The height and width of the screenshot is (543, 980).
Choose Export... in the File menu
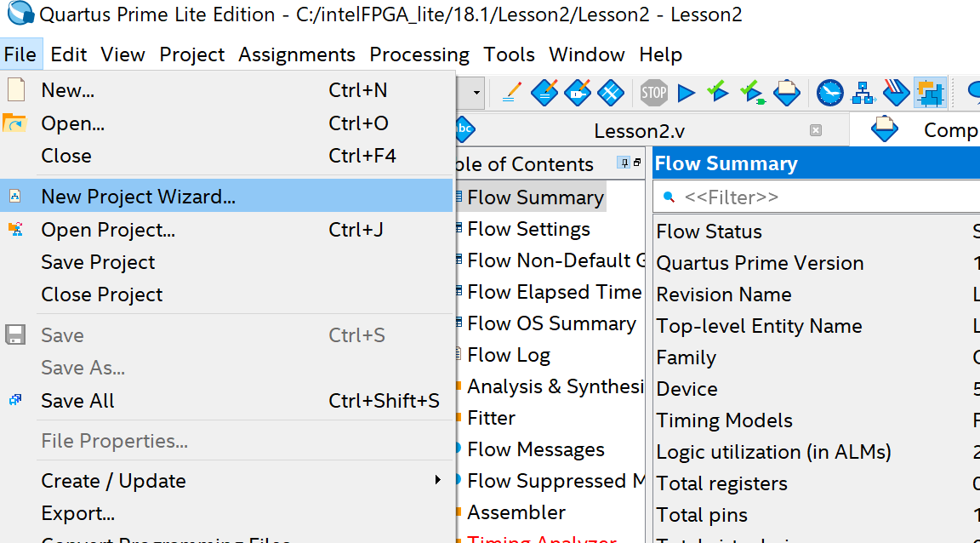pos(226,513)
